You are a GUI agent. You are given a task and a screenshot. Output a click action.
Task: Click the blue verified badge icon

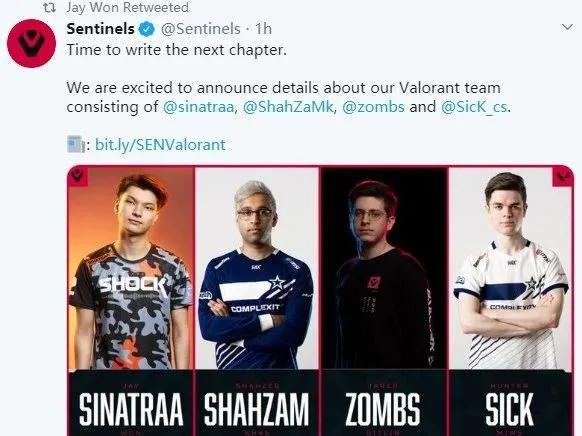[147, 29]
